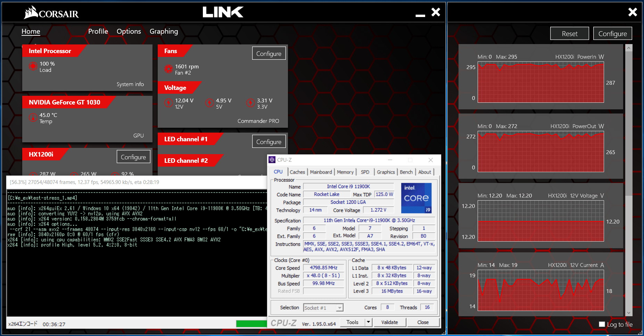The image size is (644, 336).
Task: Switch to the Memory tab
Action: [345, 172]
